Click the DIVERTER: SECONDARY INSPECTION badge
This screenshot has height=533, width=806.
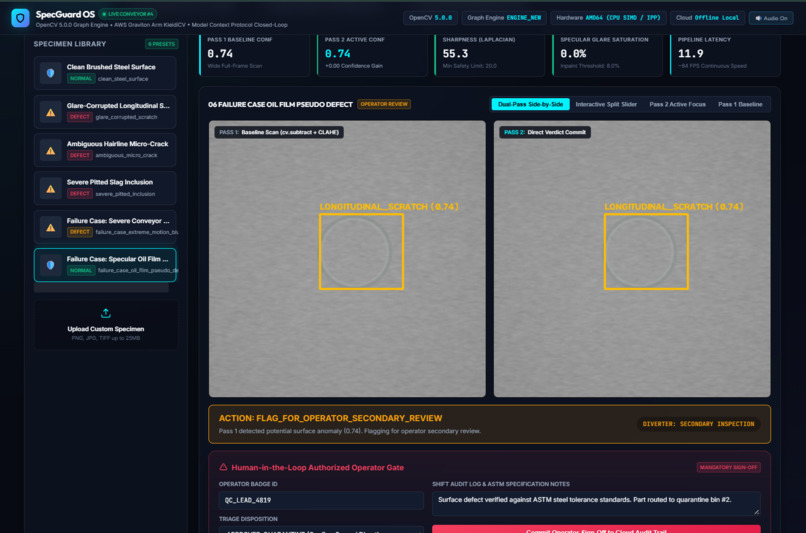699,424
